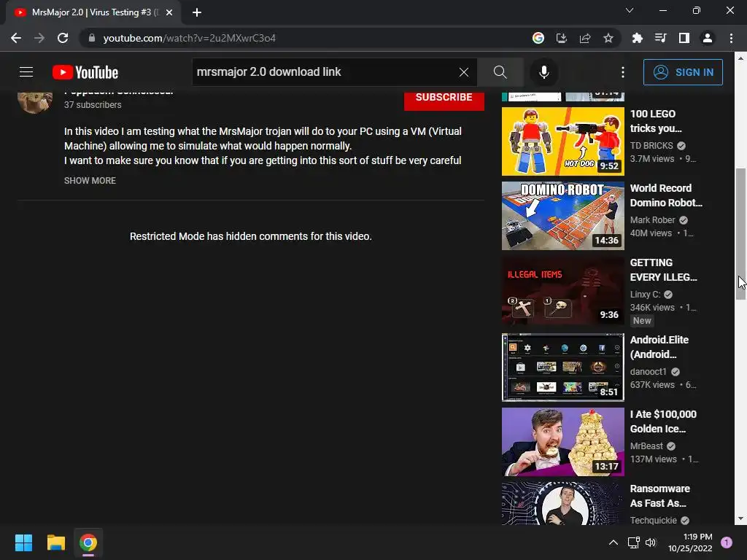This screenshot has height=560, width=747.
Task: Open the TD BRICKS channel name
Action: point(651,146)
